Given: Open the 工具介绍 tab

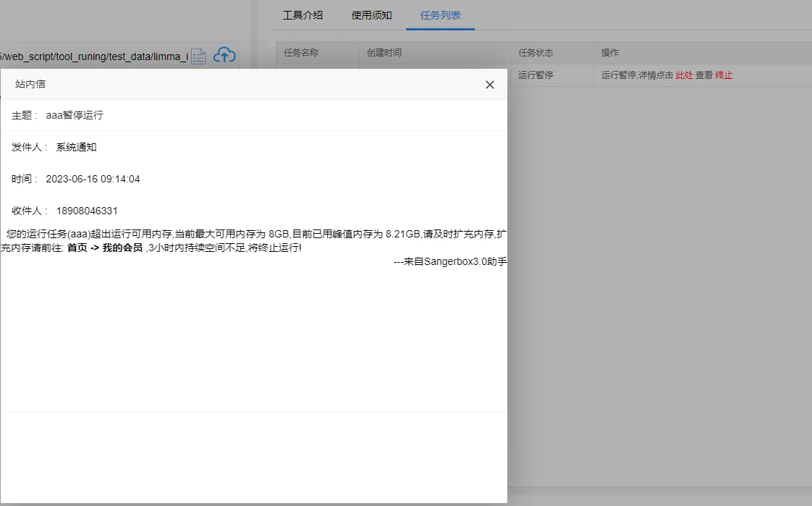Looking at the screenshot, I should click(x=303, y=15).
